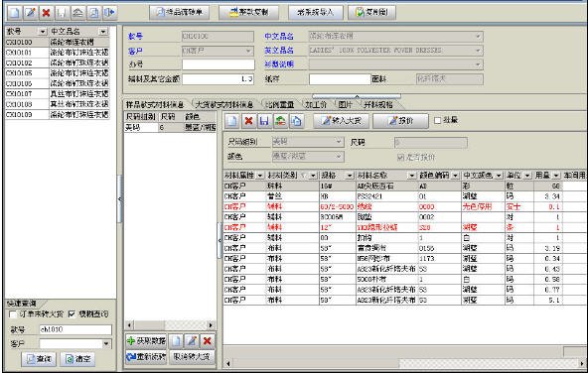Tick the 批量 checkbox

coord(437,121)
